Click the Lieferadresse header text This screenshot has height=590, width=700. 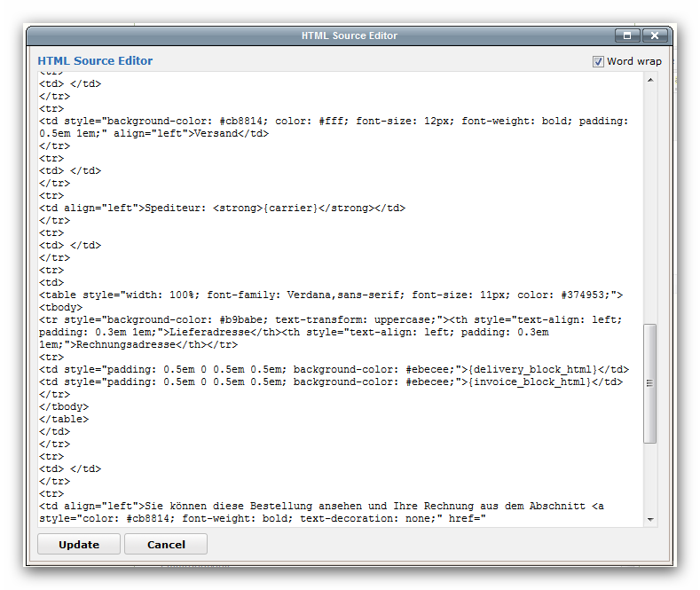[x=209, y=332]
